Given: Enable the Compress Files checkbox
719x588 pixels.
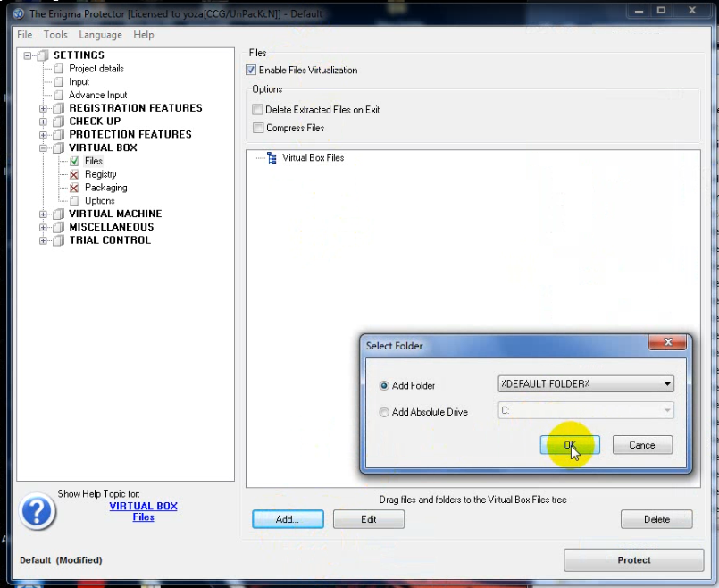Looking at the screenshot, I should click(258, 128).
